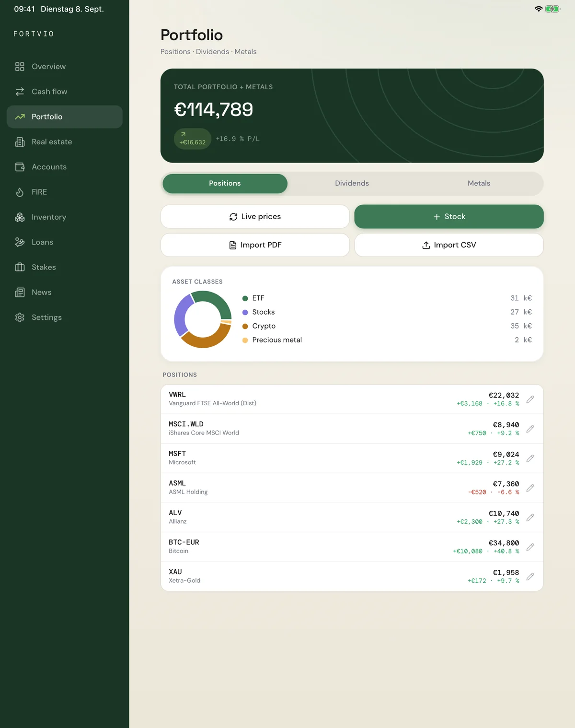Click the asset classes donut chart
Screen dimensions: 575x728
(203, 319)
